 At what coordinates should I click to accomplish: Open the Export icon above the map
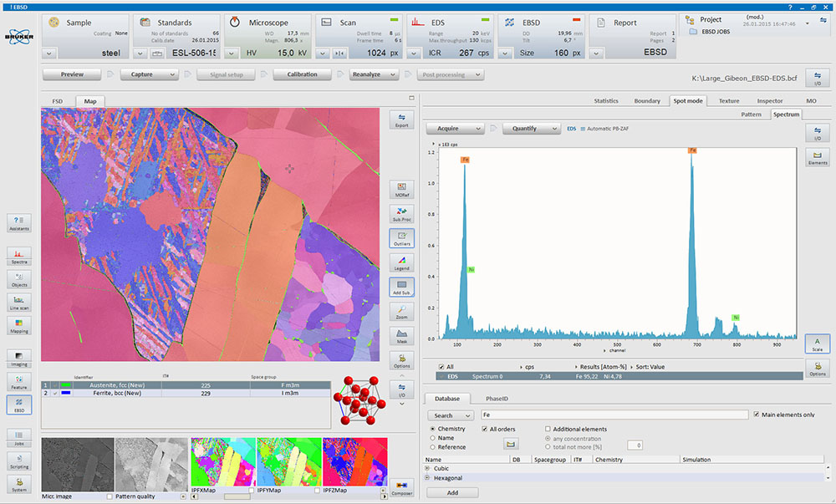tap(402, 120)
